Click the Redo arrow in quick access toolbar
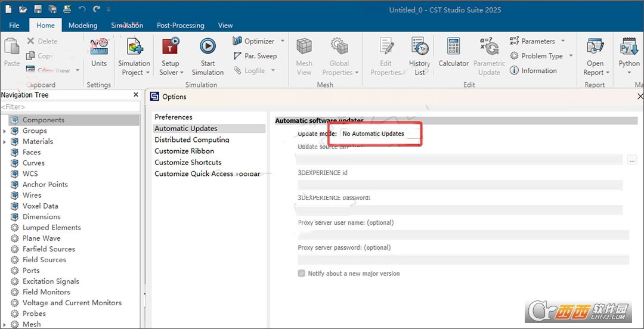644x329 pixels. [x=97, y=8]
